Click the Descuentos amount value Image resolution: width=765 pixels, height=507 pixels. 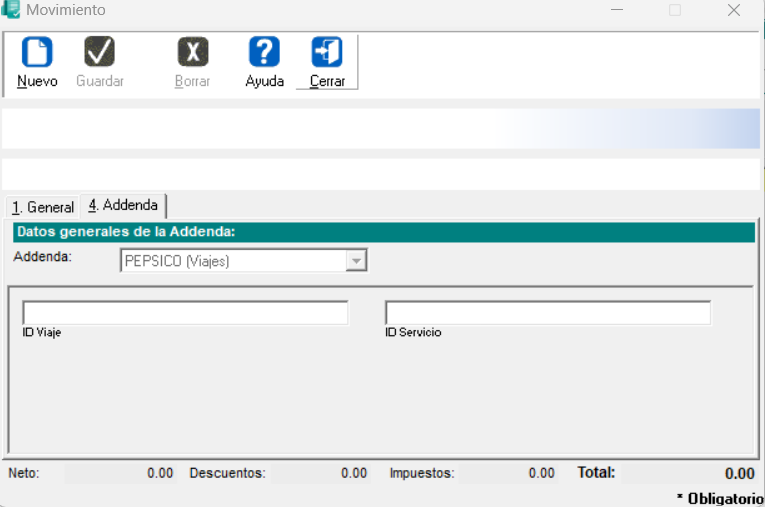coord(320,473)
